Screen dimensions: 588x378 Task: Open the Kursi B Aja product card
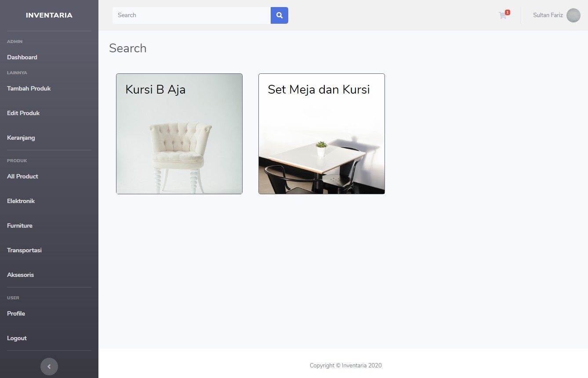[179, 134]
